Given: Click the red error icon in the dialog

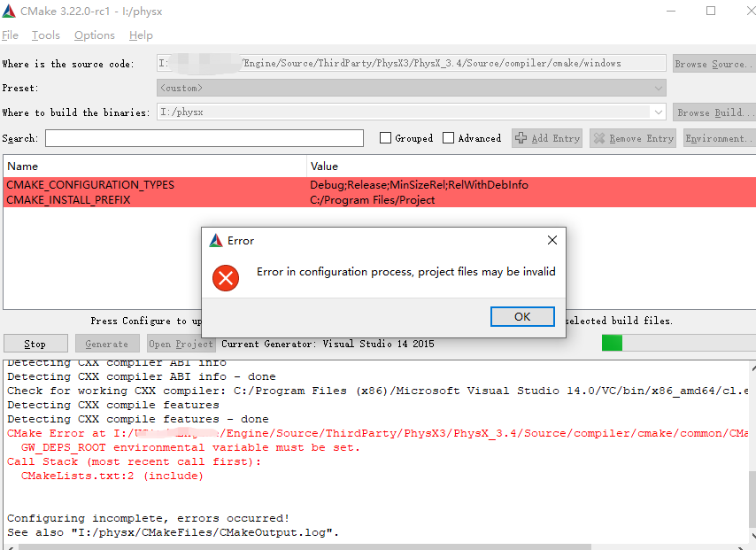Looking at the screenshot, I should 226,278.
